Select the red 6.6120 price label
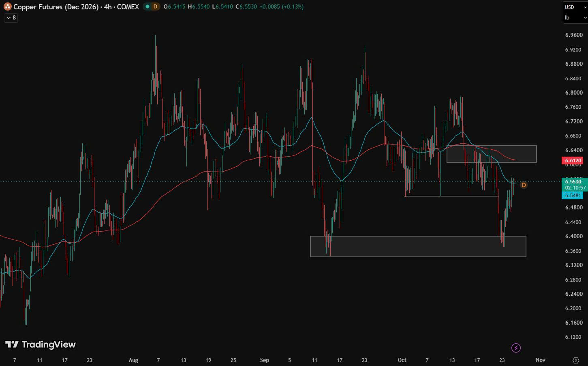Viewport: 588px width, 366px height. [573, 161]
